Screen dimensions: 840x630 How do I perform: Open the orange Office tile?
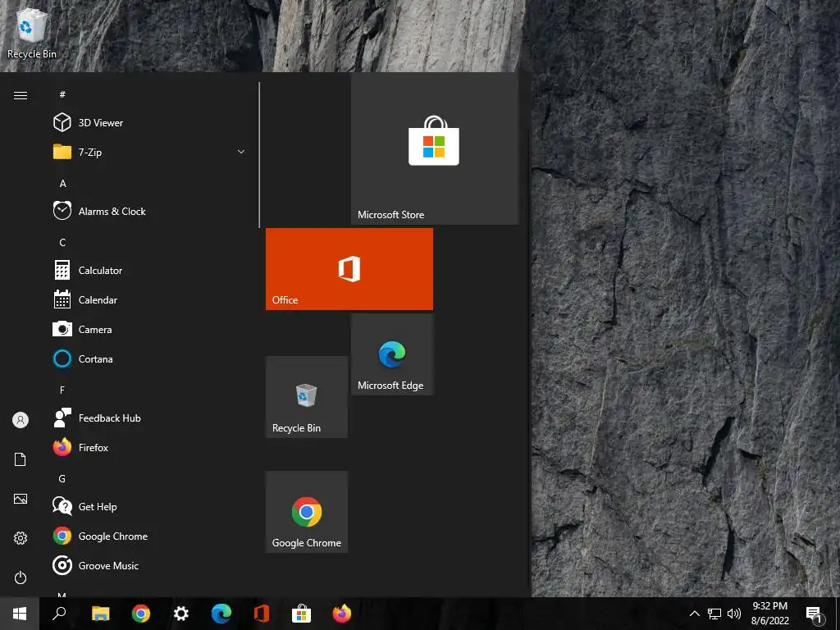pos(349,269)
